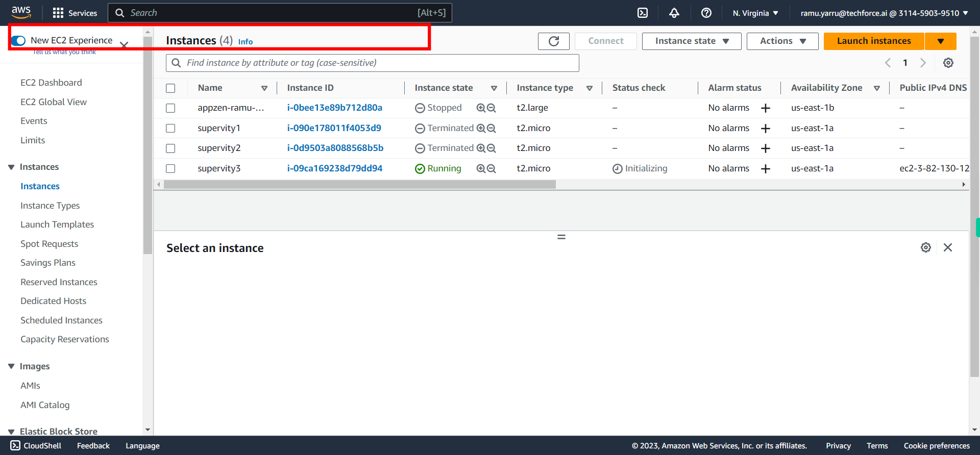
Task: Click the Instances Info link
Action: [246, 42]
